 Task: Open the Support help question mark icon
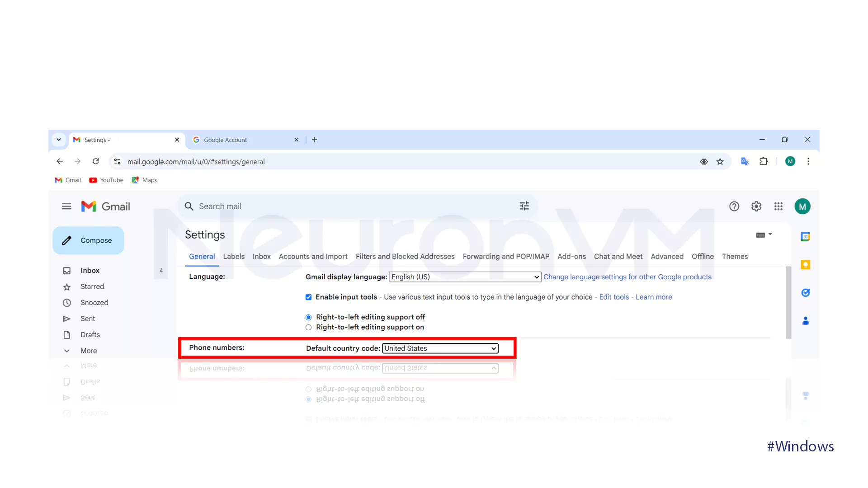[x=734, y=206]
